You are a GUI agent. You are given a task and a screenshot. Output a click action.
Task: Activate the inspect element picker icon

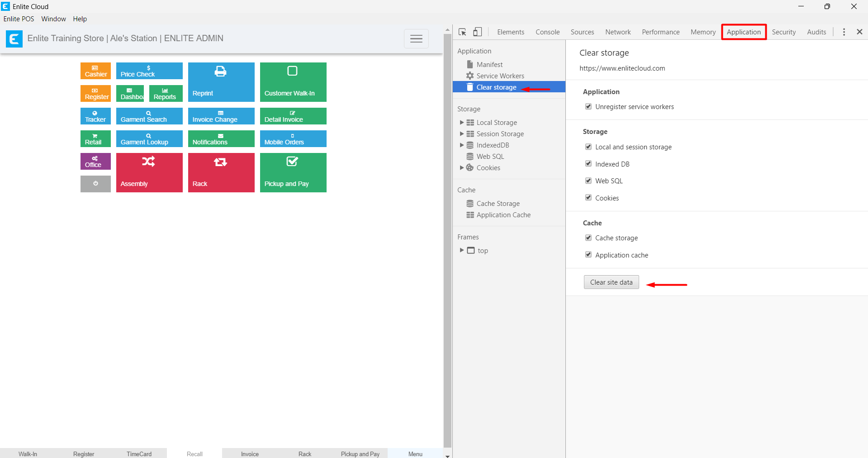[462, 32]
